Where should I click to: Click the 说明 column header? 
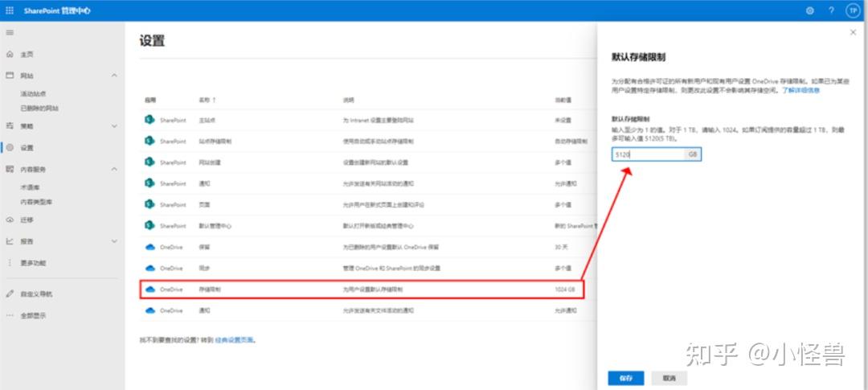click(348, 101)
